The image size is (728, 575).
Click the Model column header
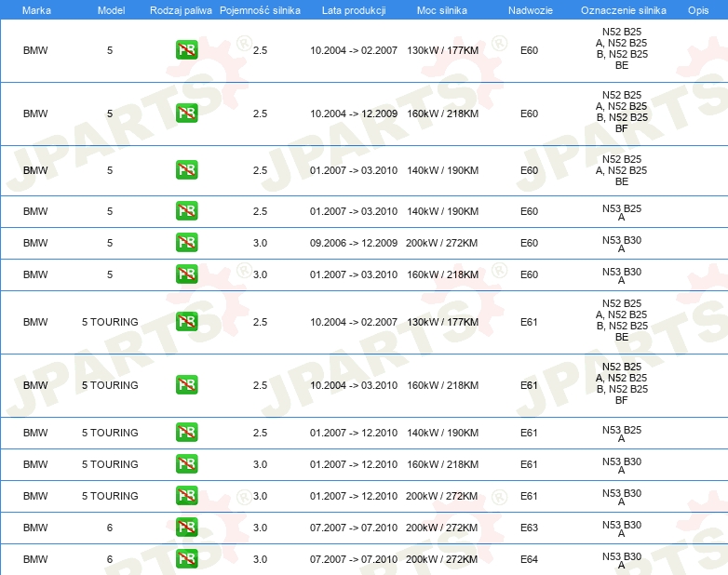(111, 10)
